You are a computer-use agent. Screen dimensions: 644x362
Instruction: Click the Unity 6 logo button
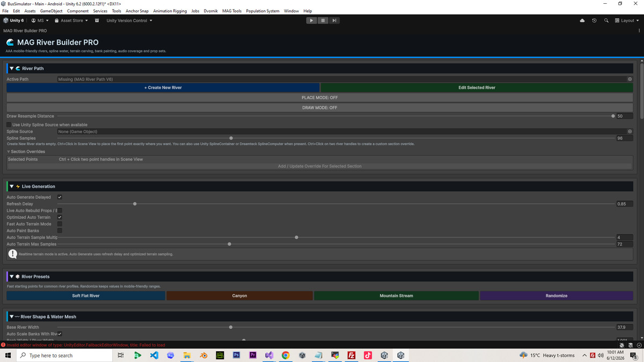(x=13, y=20)
